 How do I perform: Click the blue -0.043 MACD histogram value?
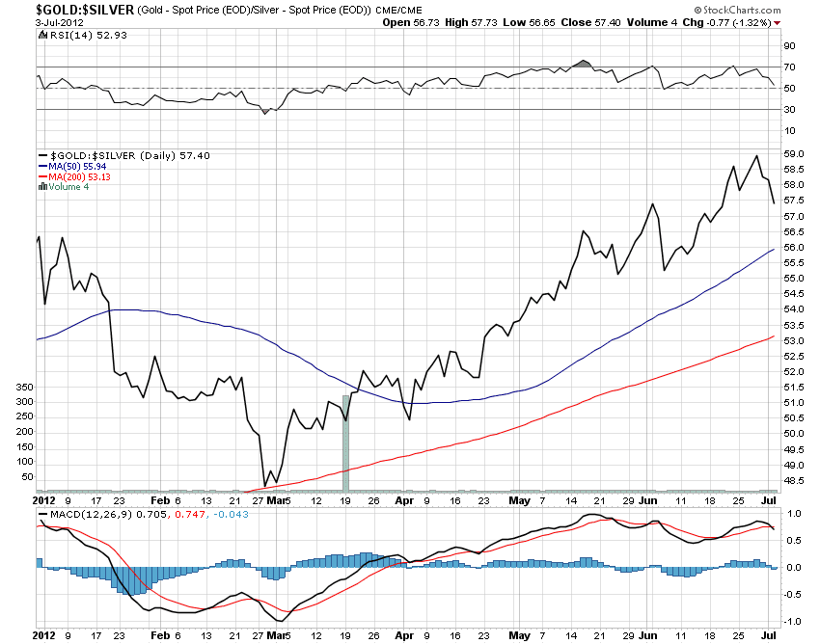230,515
